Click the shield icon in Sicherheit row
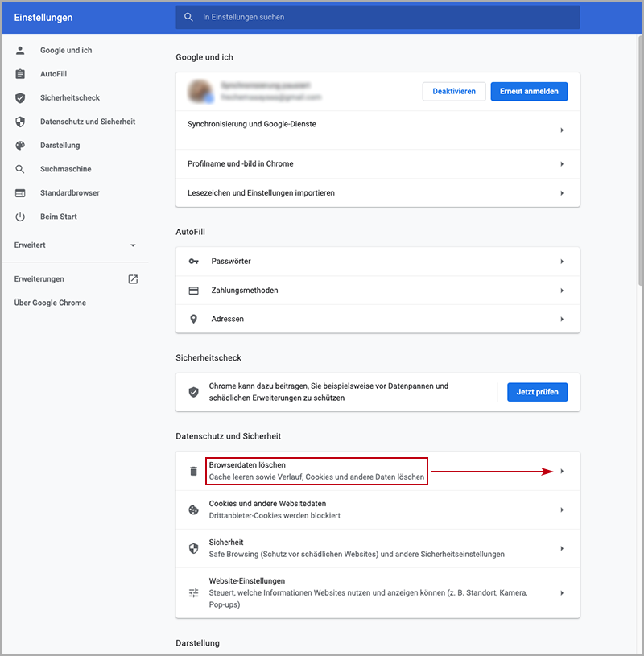This screenshot has width=644, height=656. [193, 548]
